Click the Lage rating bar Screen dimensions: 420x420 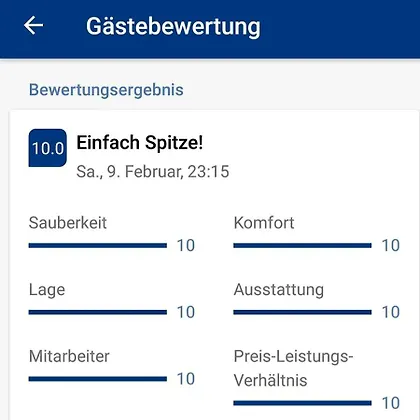(x=98, y=312)
